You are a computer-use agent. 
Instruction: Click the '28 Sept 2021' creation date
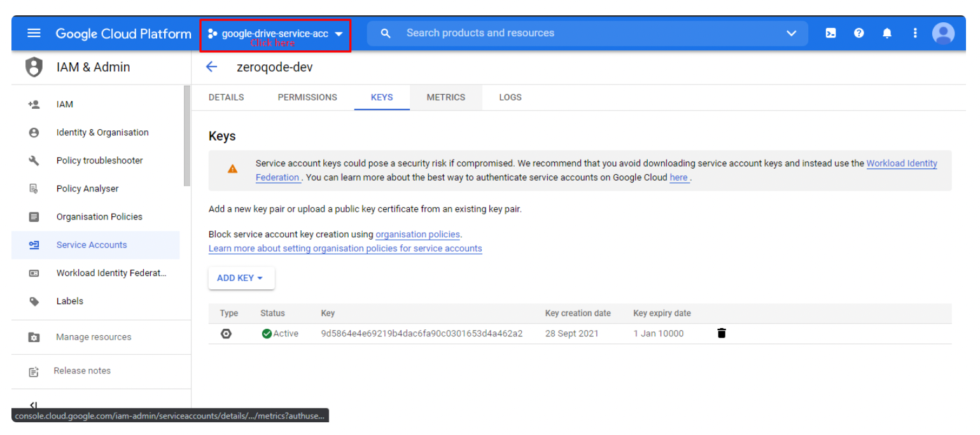tap(571, 333)
